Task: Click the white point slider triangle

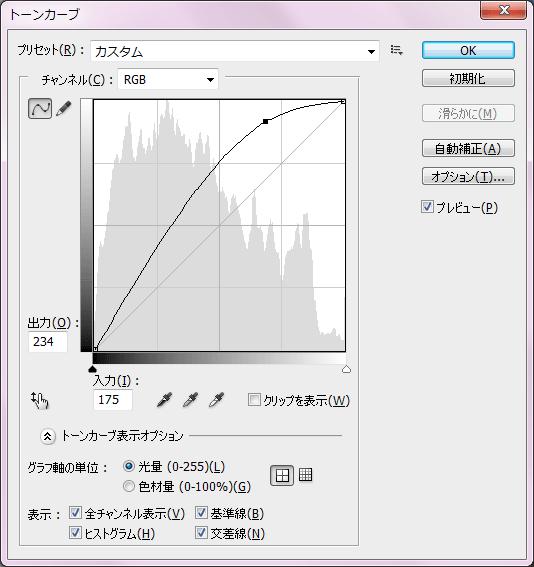Action: pyautogui.click(x=346, y=369)
